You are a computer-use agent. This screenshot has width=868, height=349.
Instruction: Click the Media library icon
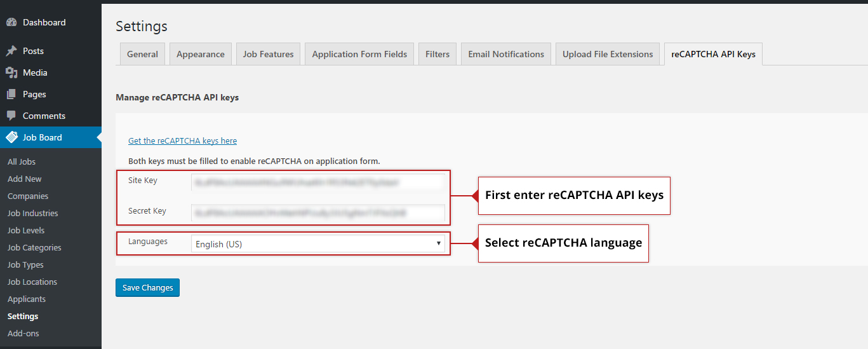pyautogui.click(x=11, y=72)
